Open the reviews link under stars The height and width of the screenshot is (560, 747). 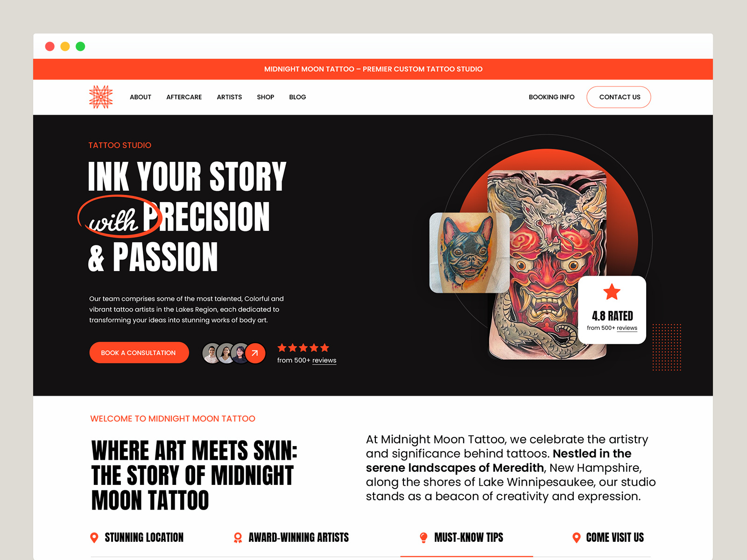[x=324, y=360]
